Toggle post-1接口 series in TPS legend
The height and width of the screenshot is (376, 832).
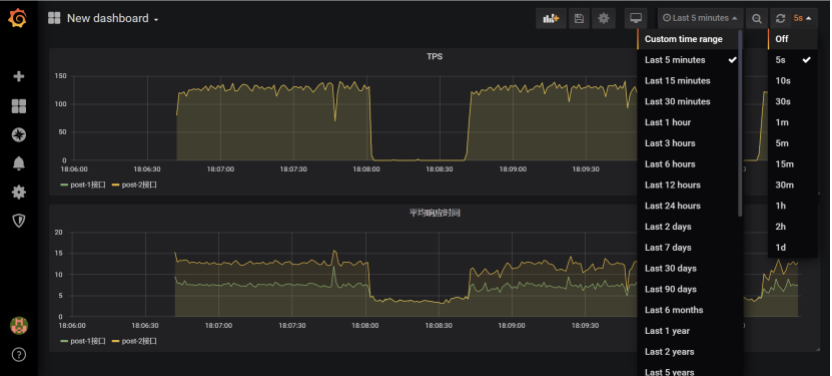(x=83, y=185)
